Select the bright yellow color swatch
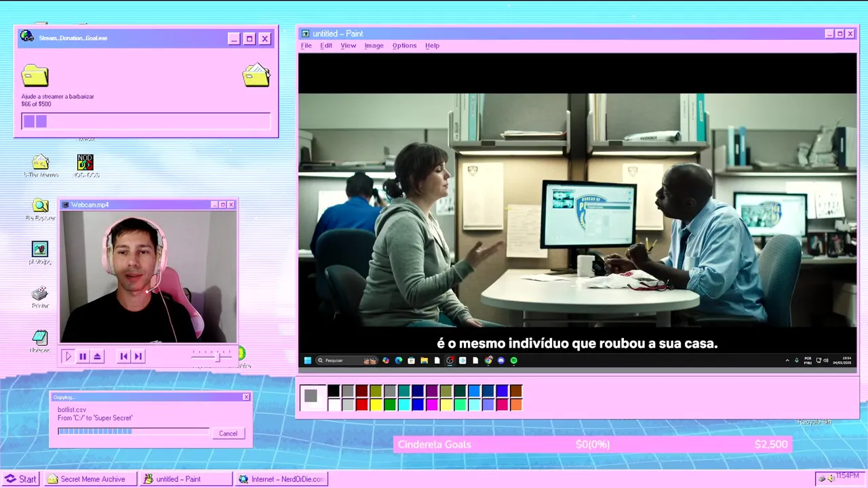Image resolution: width=868 pixels, height=488 pixels. click(x=376, y=405)
